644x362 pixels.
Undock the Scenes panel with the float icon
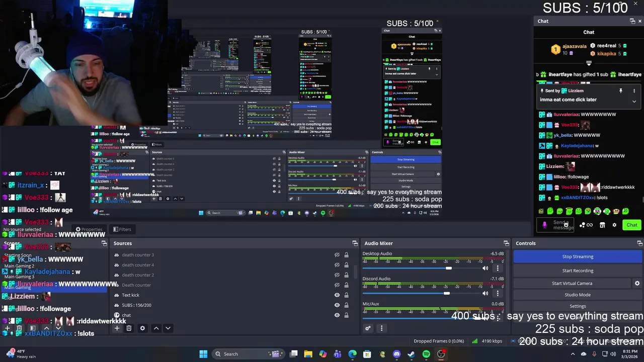[104, 243]
